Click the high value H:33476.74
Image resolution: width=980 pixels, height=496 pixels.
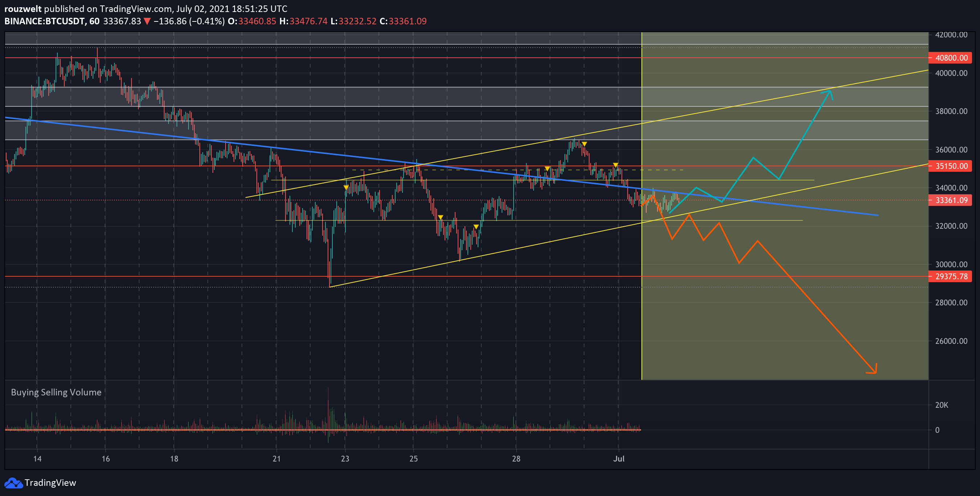click(303, 21)
